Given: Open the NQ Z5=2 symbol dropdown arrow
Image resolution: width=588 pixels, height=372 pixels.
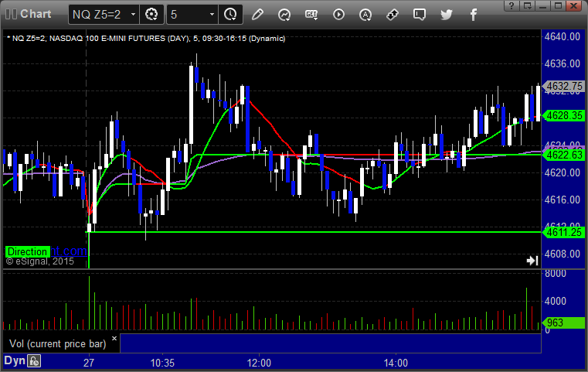Looking at the screenshot, I should tap(133, 15).
